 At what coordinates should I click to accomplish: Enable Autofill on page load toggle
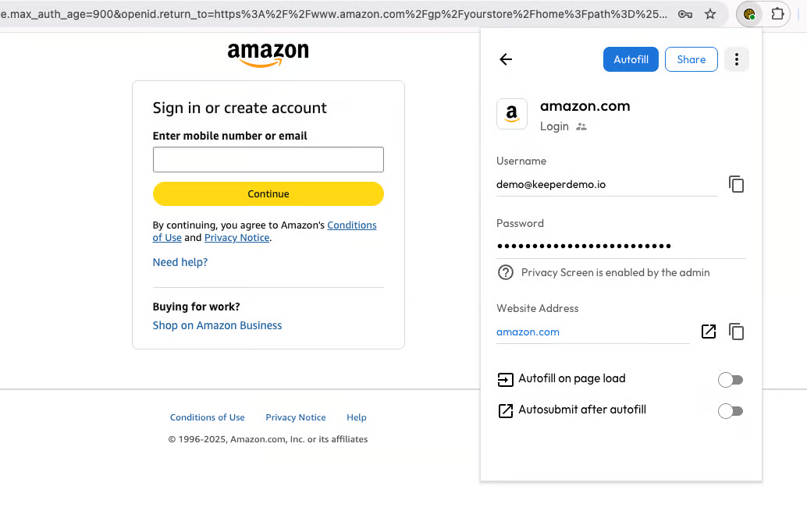(731, 380)
